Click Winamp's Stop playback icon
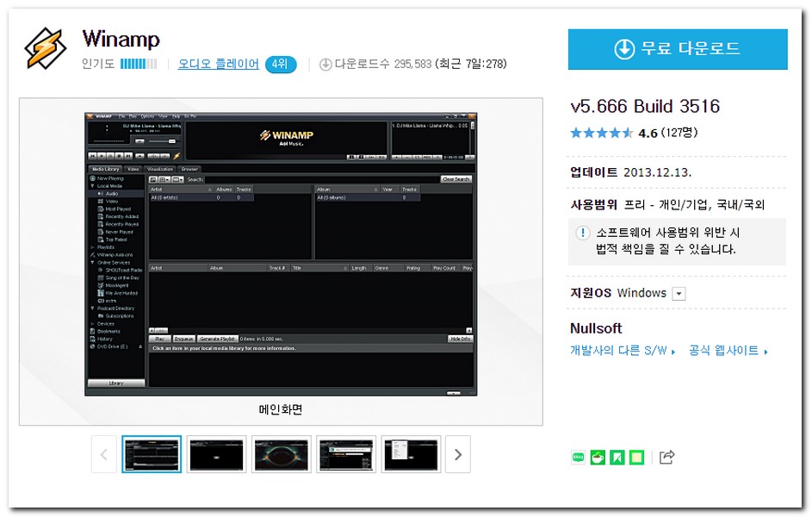Screen dimensions: 812x517 [x=120, y=155]
